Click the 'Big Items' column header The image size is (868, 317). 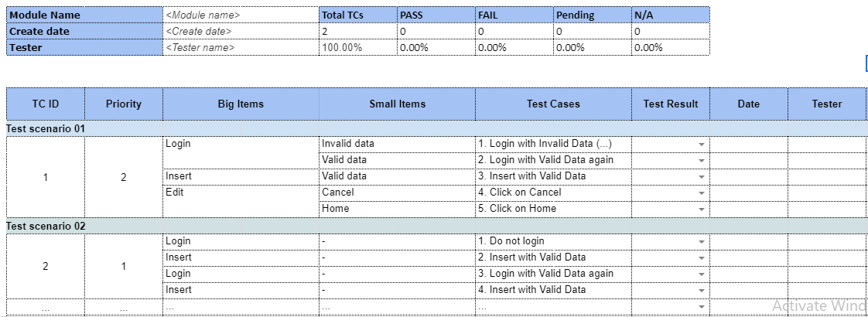[241, 104]
